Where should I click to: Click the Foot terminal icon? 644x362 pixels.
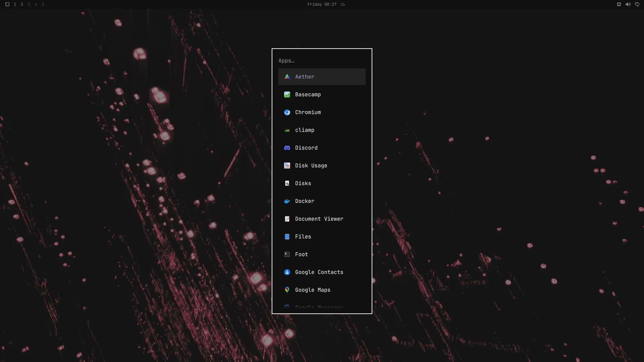[x=287, y=254]
